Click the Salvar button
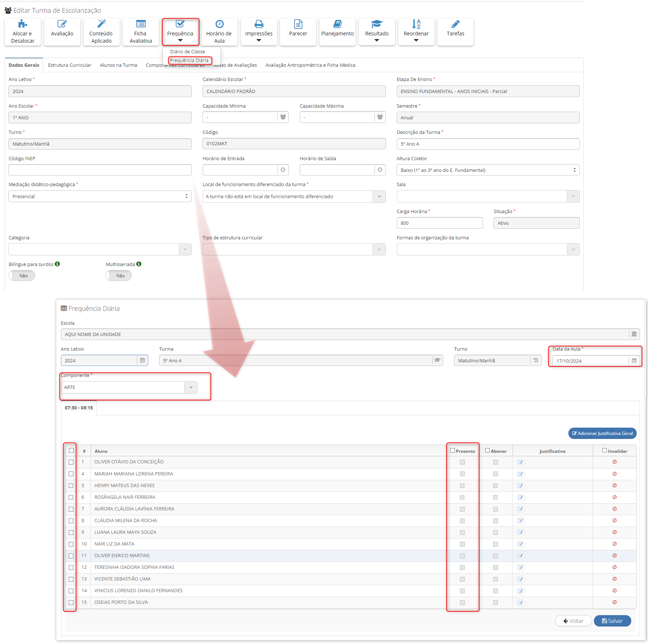 tap(612, 621)
